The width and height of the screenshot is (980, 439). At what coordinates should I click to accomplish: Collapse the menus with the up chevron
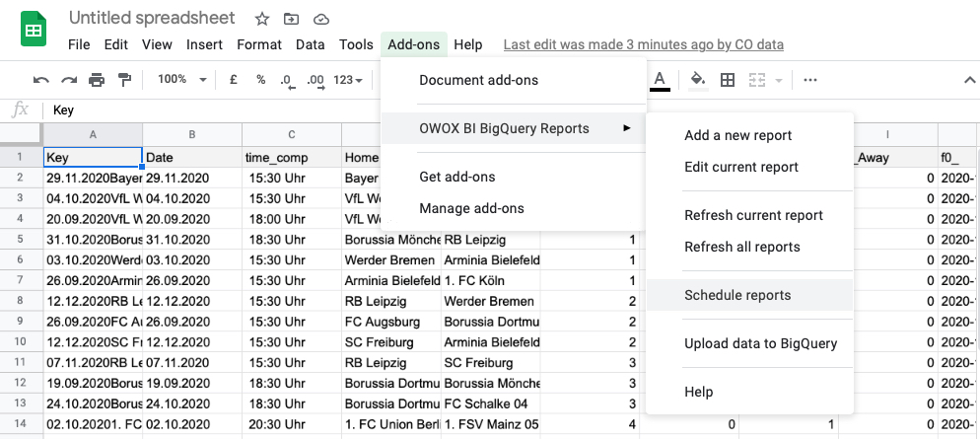coord(969,80)
